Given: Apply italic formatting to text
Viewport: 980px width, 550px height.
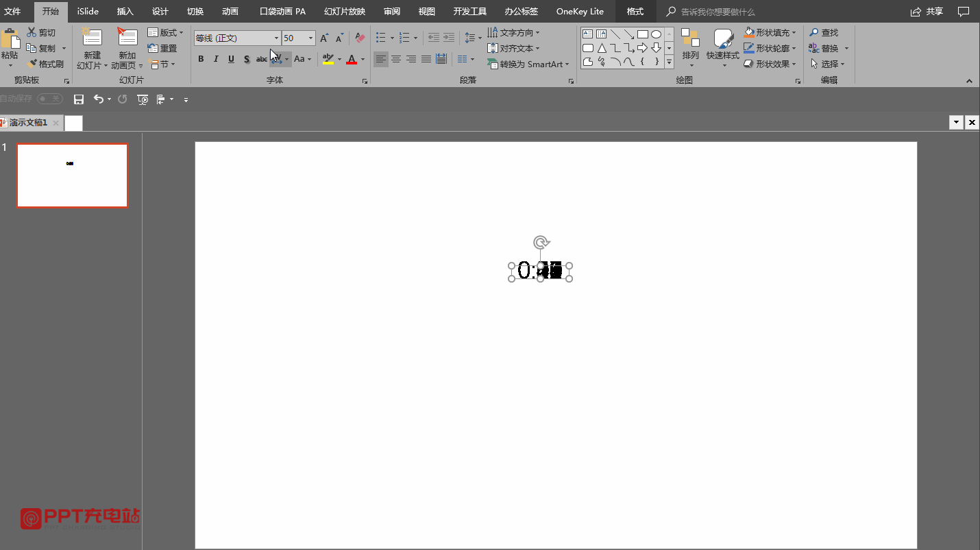Looking at the screenshot, I should tap(216, 60).
